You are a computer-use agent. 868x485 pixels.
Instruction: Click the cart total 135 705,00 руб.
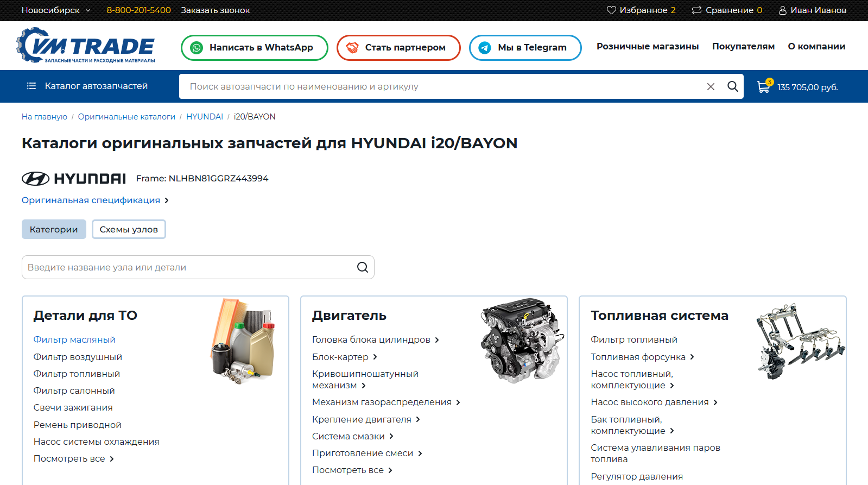pyautogui.click(x=808, y=87)
